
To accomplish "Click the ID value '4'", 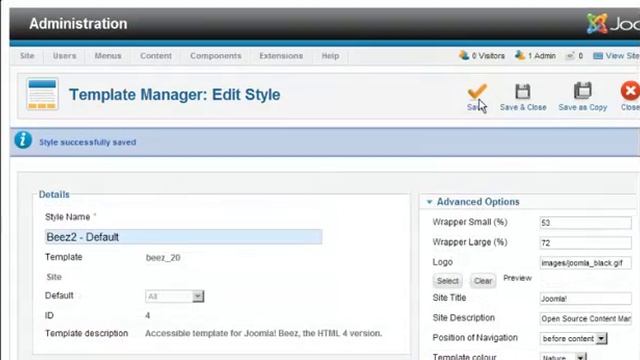I will pos(148,316).
